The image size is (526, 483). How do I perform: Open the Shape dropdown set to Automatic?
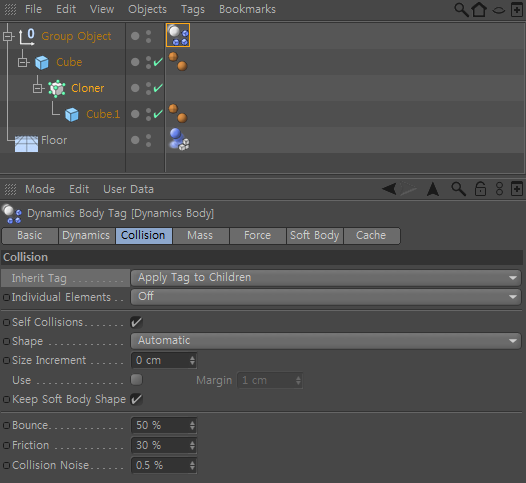326,341
